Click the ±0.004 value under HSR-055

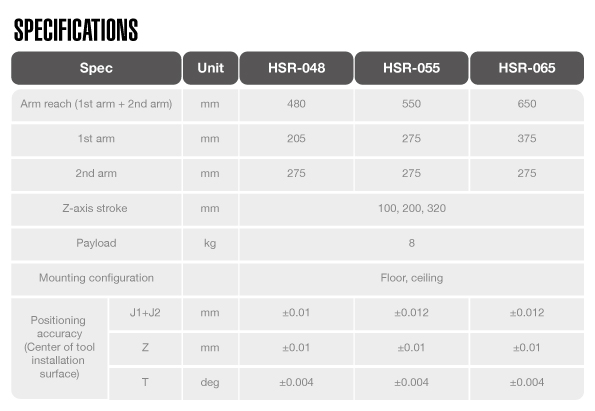[411, 383]
